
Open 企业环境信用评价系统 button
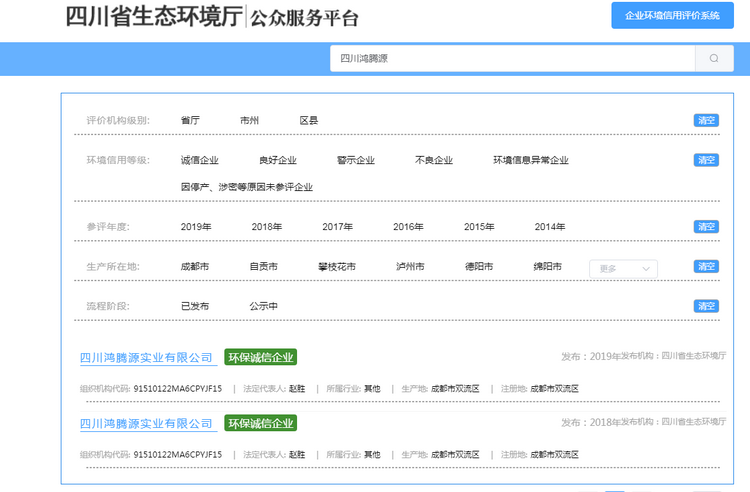(671, 16)
